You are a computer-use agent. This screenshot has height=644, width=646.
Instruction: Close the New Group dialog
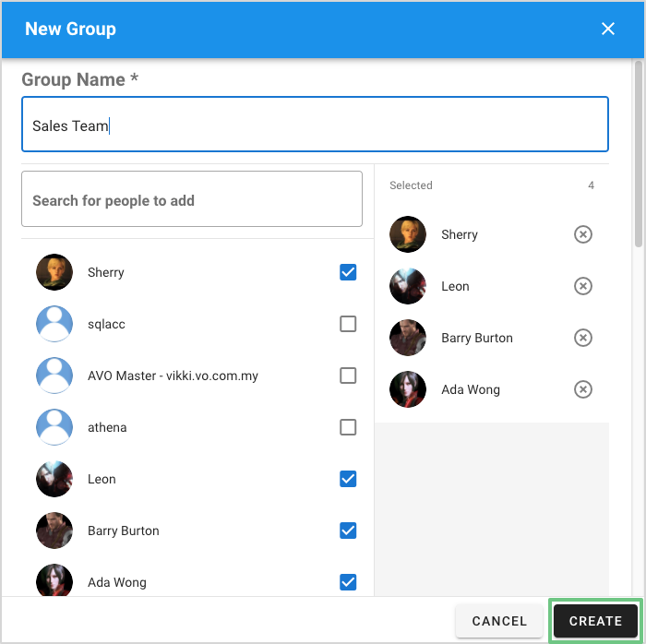pyautogui.click(x=608, y=29)
